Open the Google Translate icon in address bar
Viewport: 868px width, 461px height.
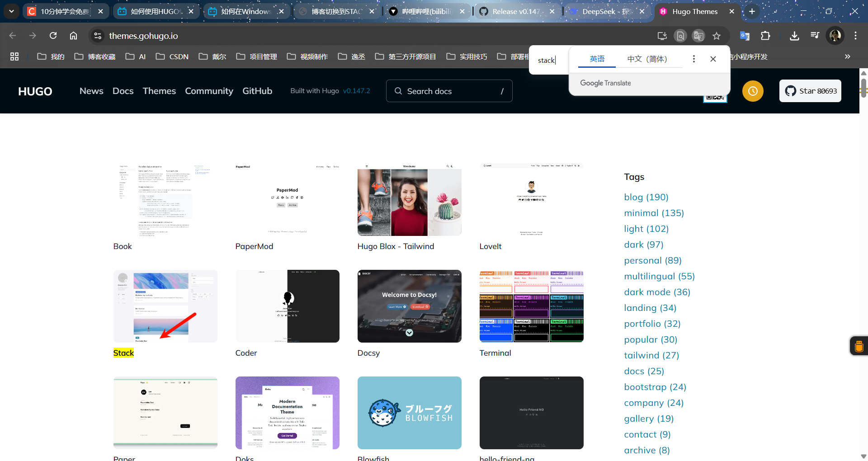point(698,36)
